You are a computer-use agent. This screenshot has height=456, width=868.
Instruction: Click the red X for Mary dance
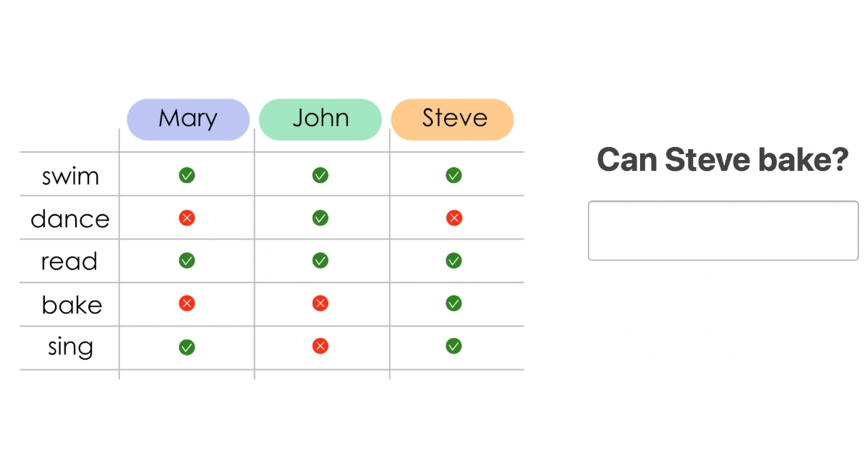187,218
